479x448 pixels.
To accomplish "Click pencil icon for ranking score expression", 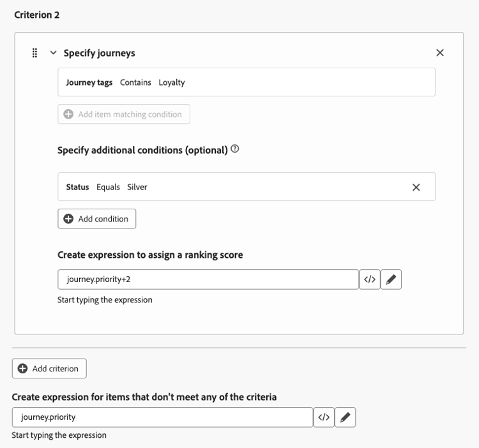I will [392, 280].
